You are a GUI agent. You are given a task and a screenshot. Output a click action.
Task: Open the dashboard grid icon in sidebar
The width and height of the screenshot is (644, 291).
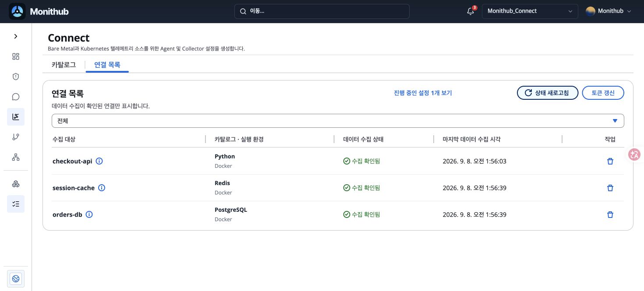pos(16,56)
